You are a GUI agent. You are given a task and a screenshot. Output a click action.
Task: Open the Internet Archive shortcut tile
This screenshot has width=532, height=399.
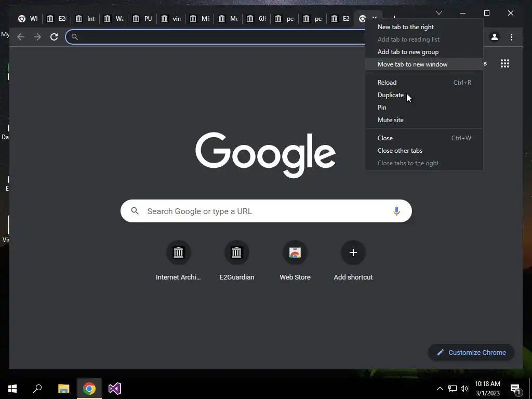[x=178, y=261]
